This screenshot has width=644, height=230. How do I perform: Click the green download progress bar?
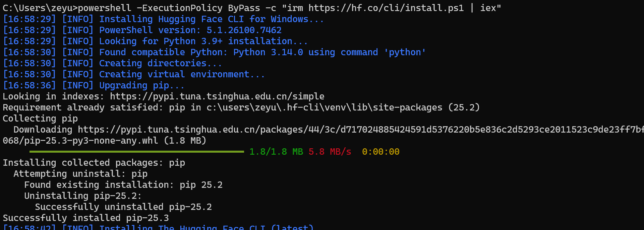click(136, 152)
